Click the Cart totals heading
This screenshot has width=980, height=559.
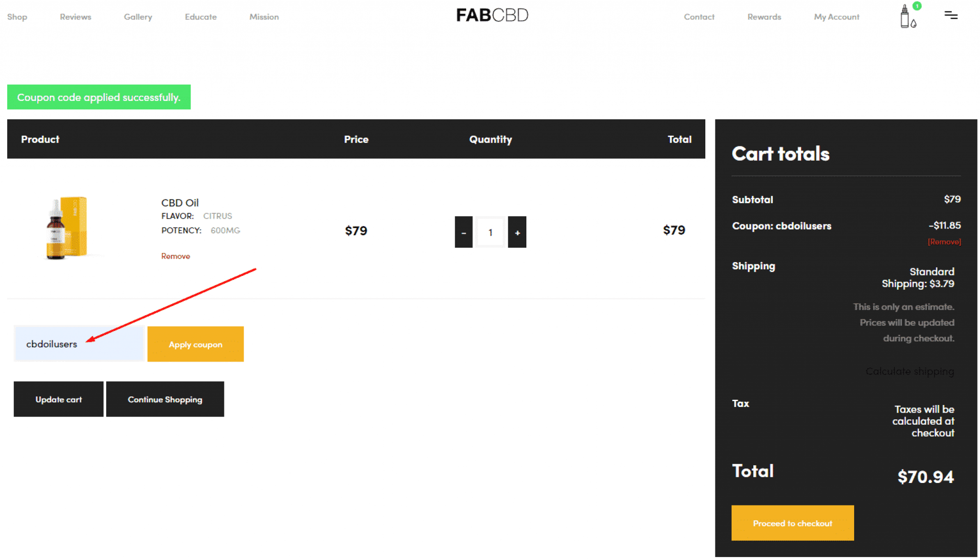point(780,153)
